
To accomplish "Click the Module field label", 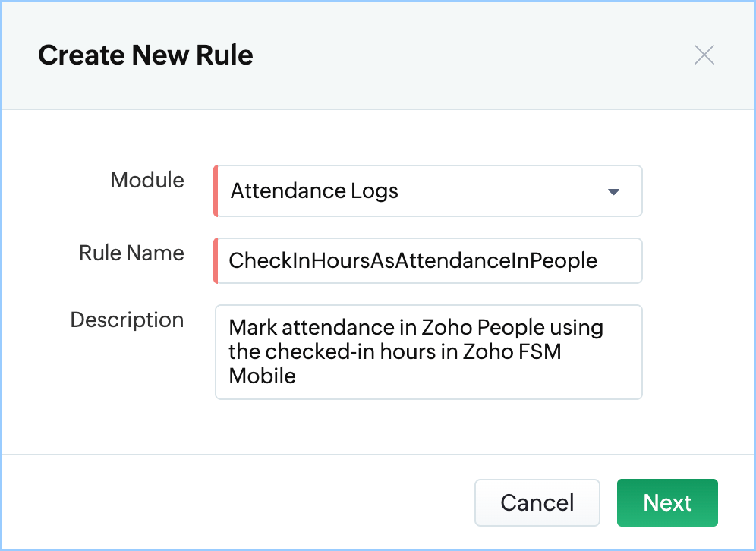I will 147,181.
